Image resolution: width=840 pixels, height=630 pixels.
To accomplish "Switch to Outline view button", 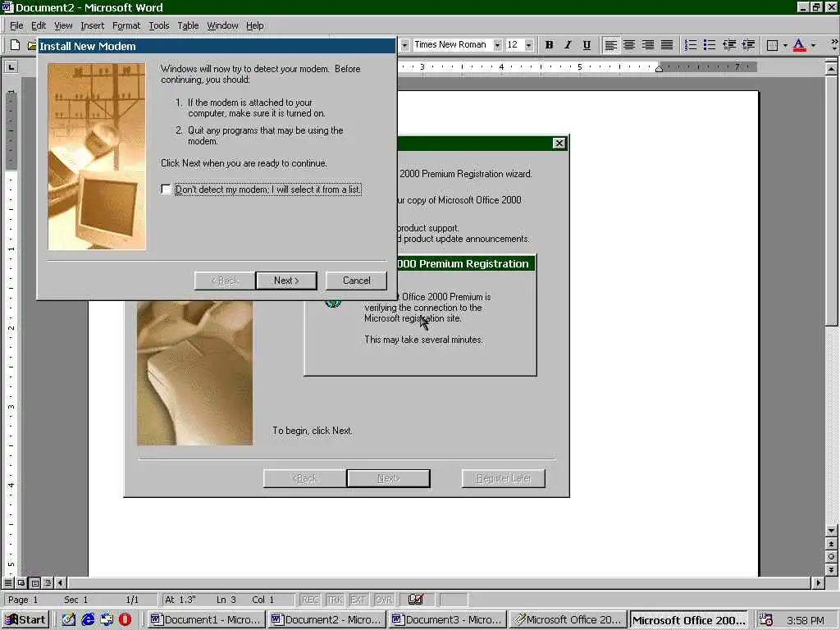I will (48, 582).
